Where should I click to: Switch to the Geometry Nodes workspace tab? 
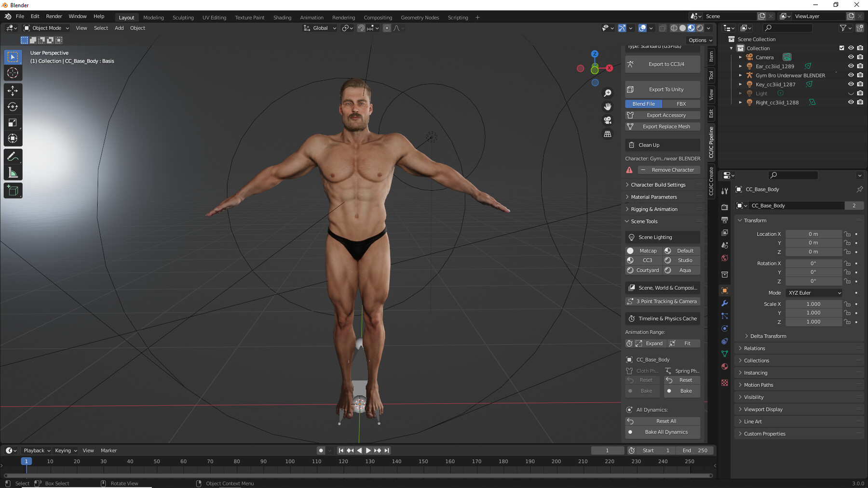pos(420,18)
